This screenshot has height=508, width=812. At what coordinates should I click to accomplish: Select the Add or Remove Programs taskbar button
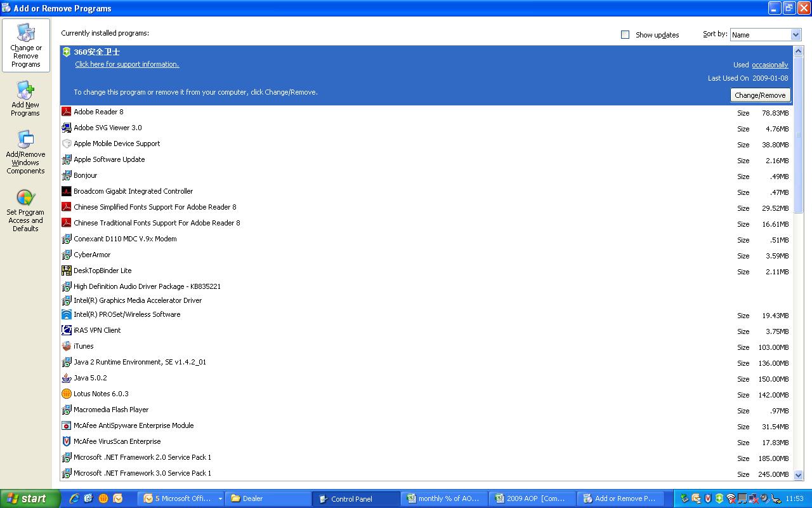(620, 499)
